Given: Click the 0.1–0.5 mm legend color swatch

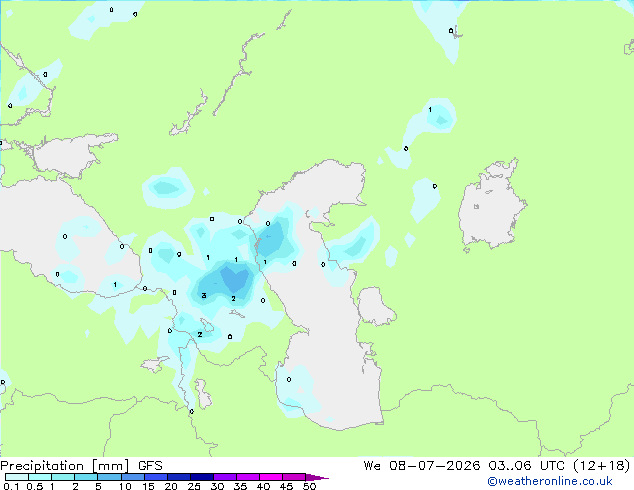Looking at the screenshot, I should click(x=17, y=477).
